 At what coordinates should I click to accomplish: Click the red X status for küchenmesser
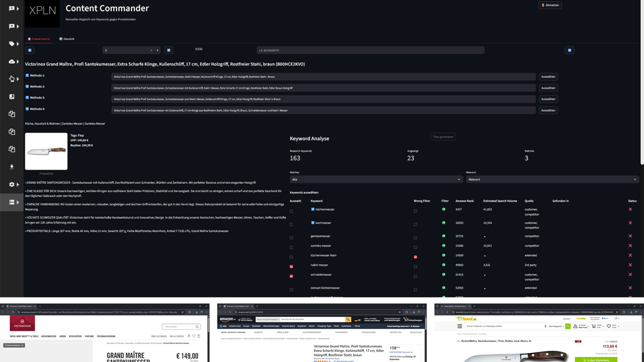pos(630,209)
